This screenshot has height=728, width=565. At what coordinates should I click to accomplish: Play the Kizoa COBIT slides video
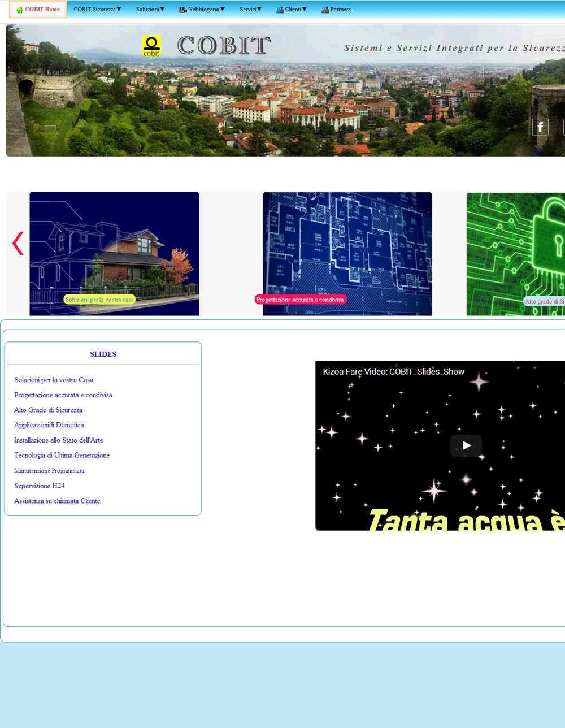point(466,445)
